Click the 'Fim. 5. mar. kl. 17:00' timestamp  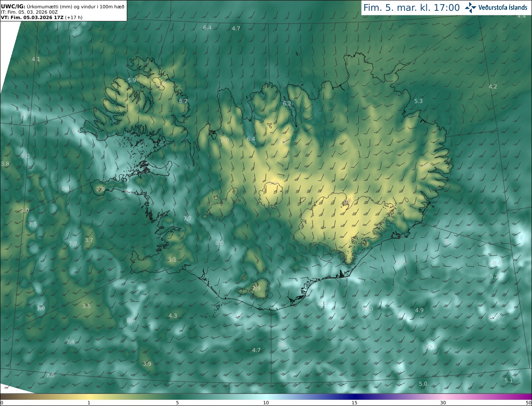tap(411, 7)
